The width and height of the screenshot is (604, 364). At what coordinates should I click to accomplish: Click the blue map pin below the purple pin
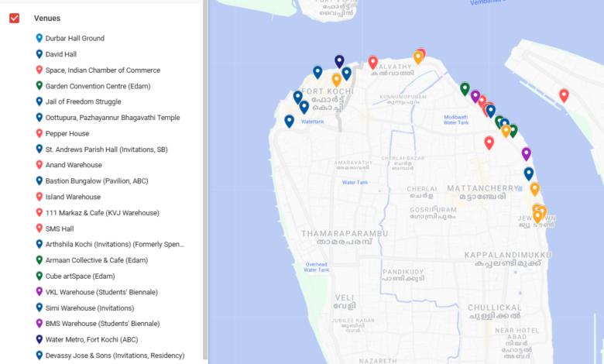529,173
